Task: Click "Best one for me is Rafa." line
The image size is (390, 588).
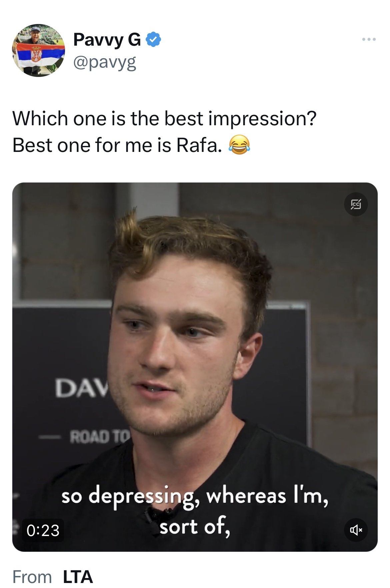Action: tap(117, 145)
